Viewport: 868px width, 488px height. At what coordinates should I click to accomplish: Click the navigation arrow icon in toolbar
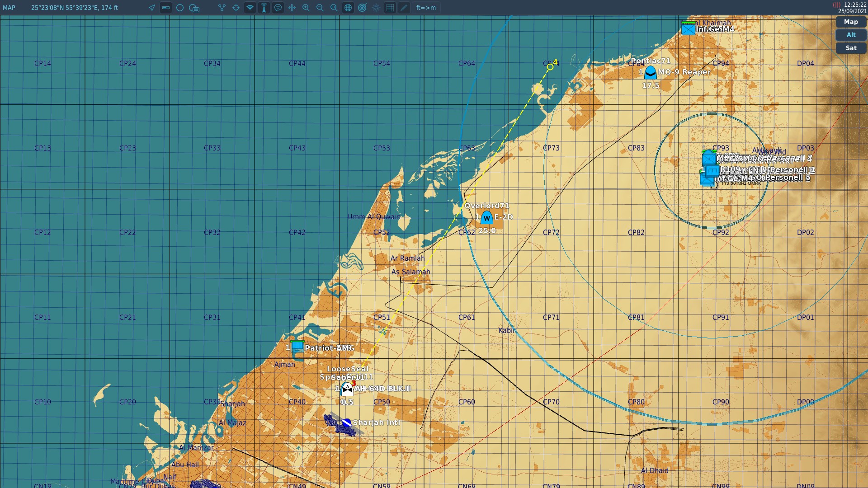[x=152, y=8]
